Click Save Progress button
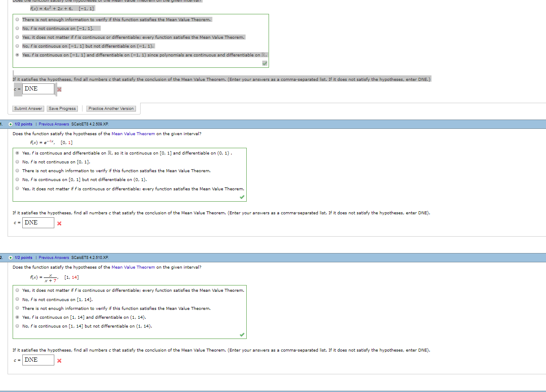The image size is (546, 392). click(62, 109)
